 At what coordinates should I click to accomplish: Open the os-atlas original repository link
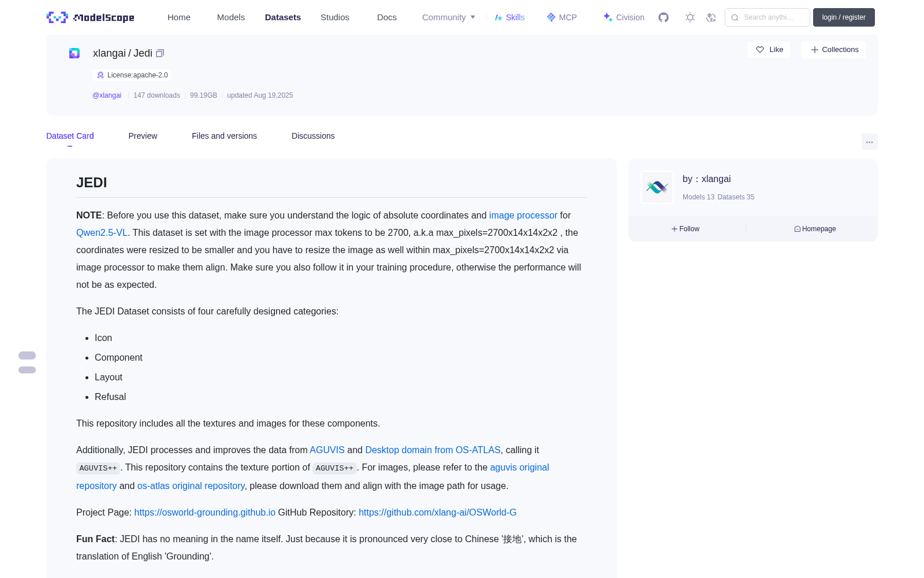(191, 486)
